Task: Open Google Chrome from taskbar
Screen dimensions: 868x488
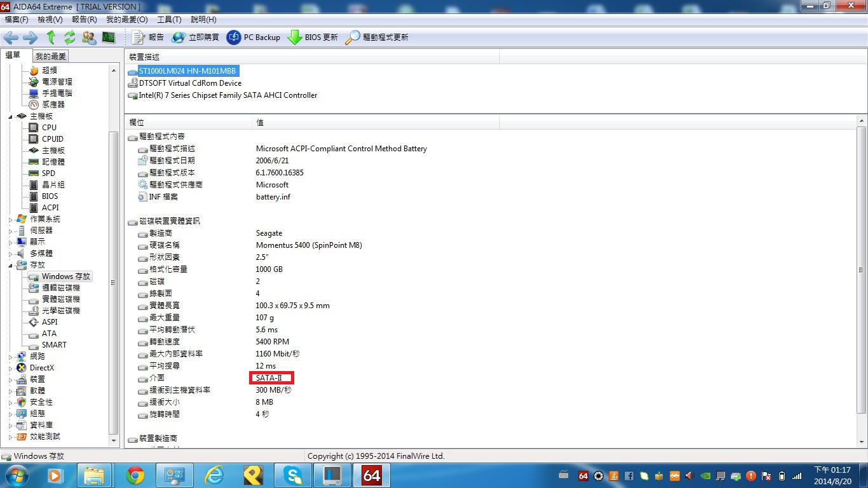Action: [x=135, y=475]
